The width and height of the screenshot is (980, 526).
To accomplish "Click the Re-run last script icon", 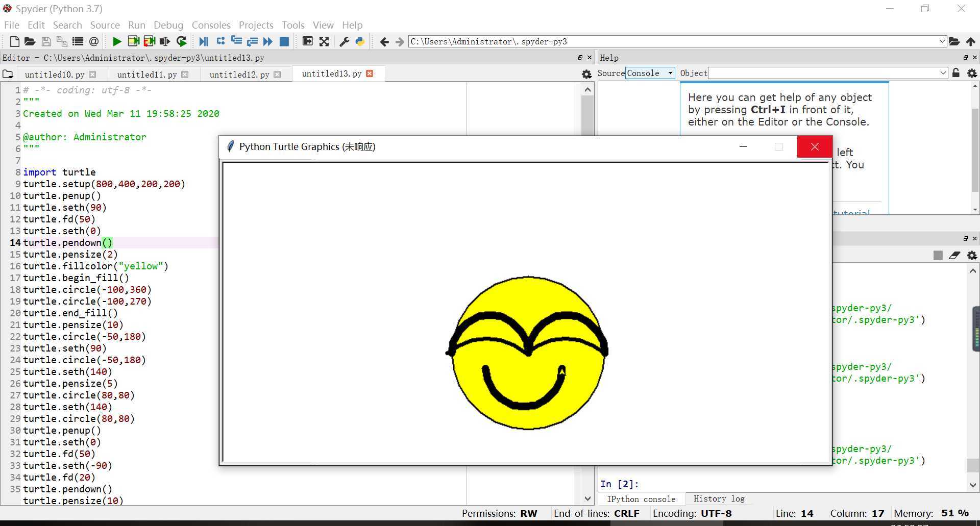I will pos(181,41).
